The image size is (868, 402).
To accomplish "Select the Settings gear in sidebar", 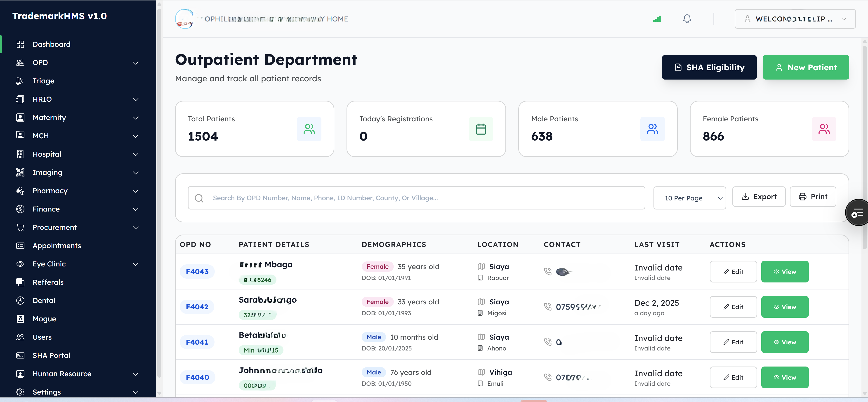I will pos(20,392).
